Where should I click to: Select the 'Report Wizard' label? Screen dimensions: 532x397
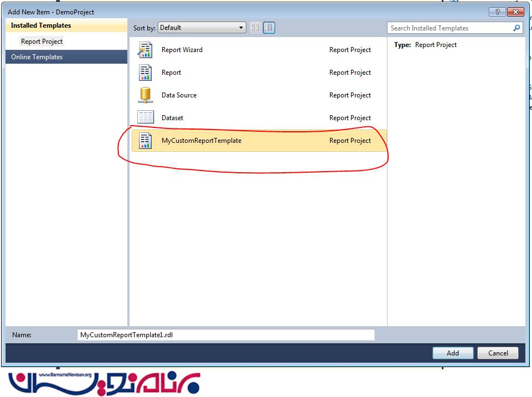[x=182, y=50]
